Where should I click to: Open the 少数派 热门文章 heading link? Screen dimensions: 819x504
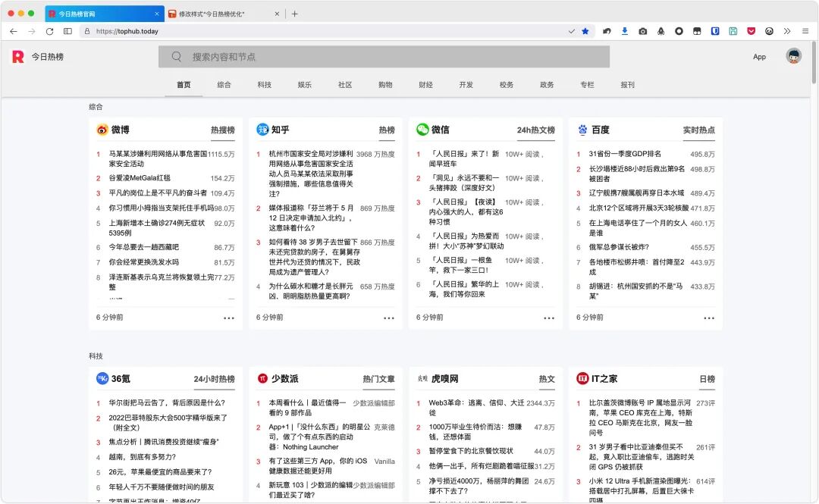[x=378, y=379]
